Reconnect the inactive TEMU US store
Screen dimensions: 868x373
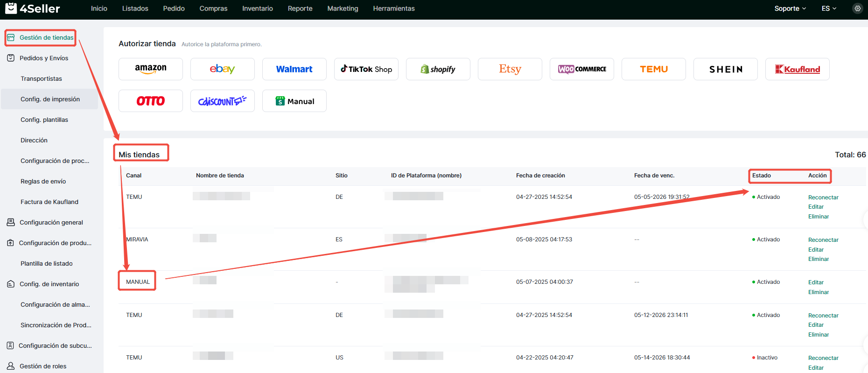click(x=823, y=358)
